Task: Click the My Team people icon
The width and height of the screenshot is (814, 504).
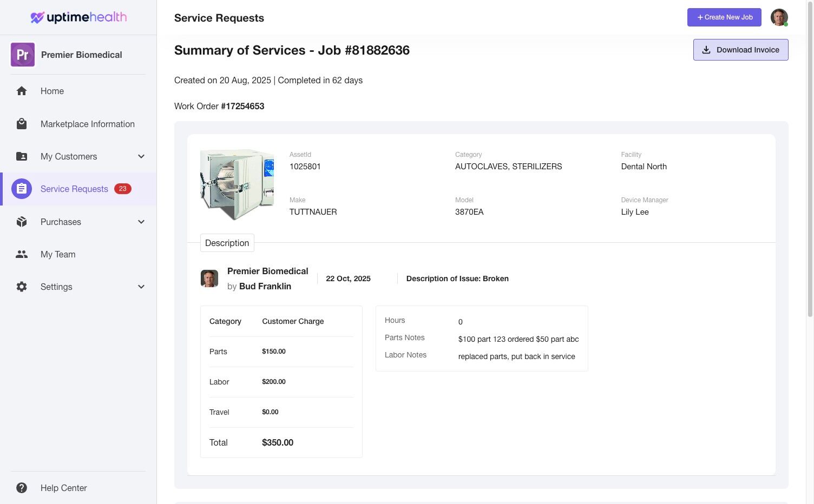Action: (x=22, y=254)
